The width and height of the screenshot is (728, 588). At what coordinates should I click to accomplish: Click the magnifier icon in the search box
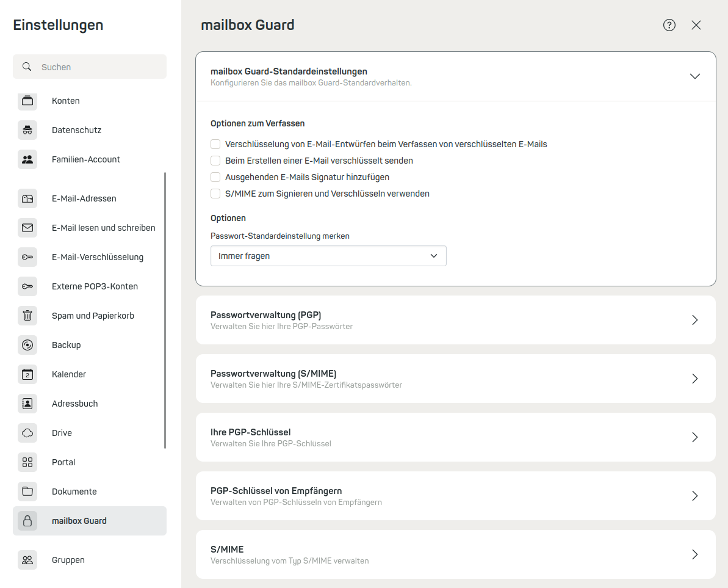(27, 67)
